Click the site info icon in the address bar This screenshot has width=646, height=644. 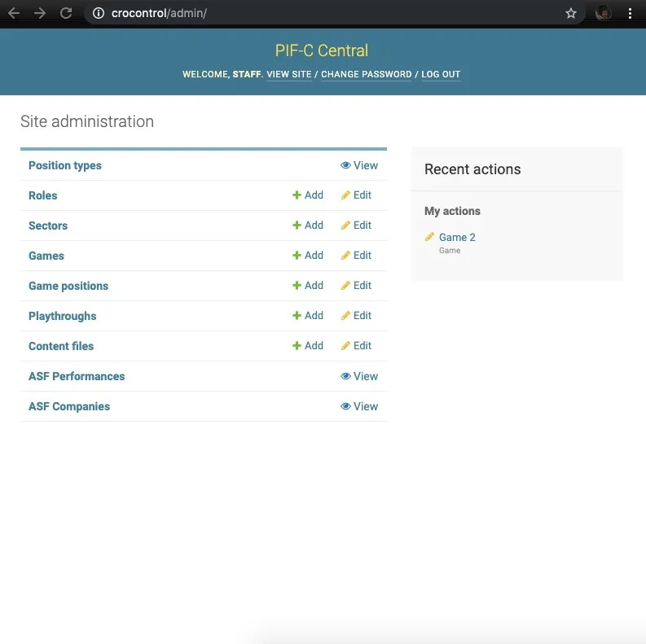coord(98,13)
